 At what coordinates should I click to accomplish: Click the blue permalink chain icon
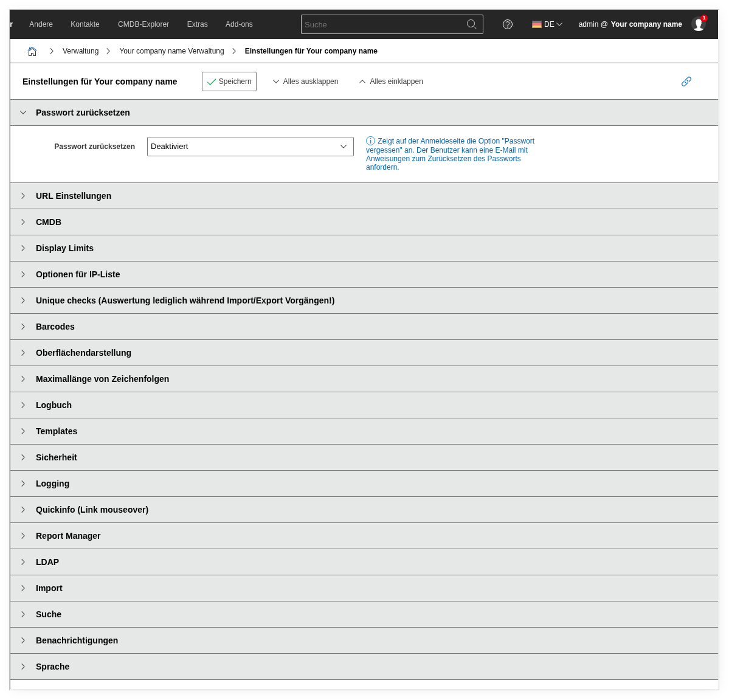point(686,81)
